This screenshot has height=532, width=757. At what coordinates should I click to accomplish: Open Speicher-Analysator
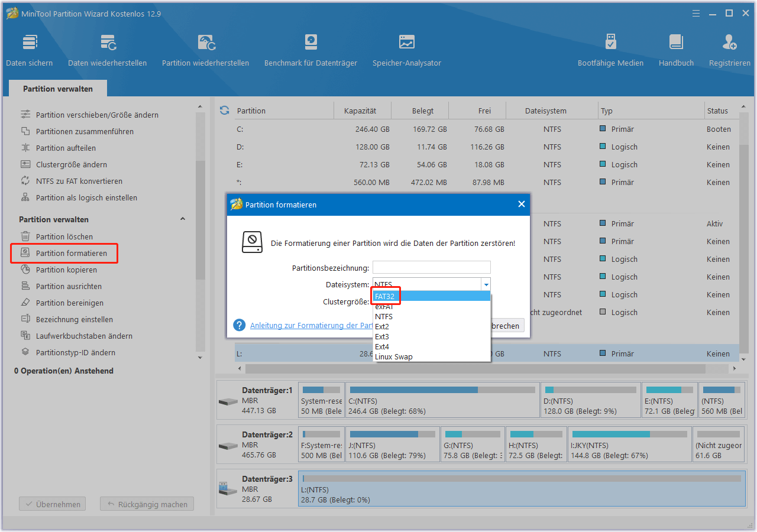click(x=406, y=50)
